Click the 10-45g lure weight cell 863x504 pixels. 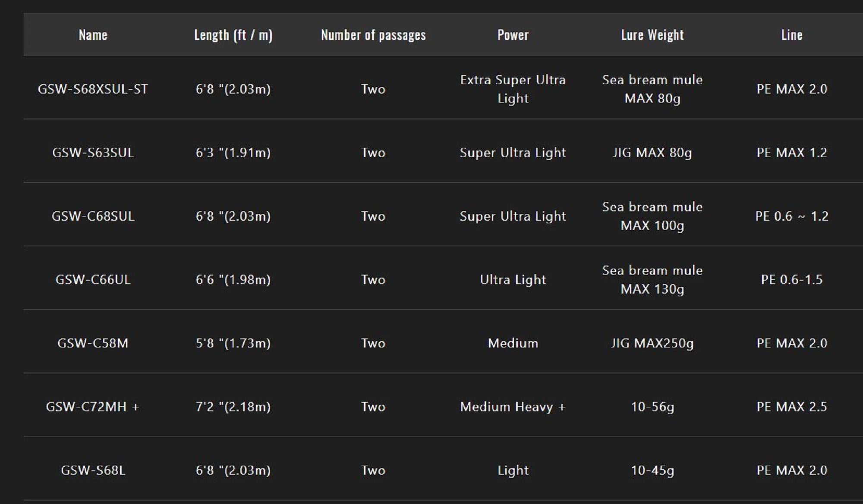pos(652,470)
